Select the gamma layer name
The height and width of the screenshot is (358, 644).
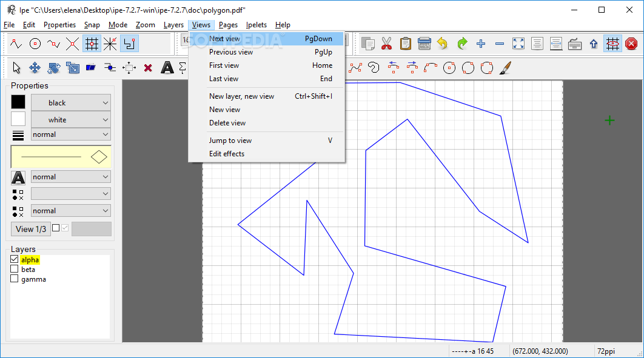[34, 279]
